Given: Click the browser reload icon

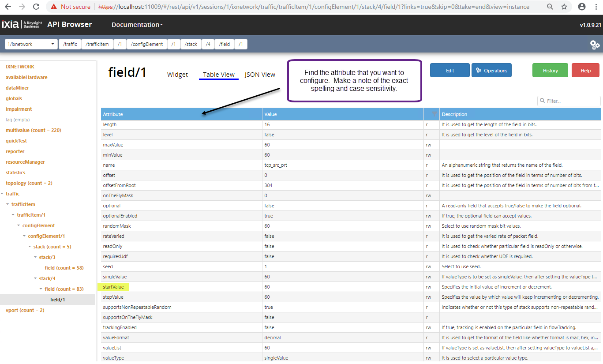Looking at the screenshot, I should (x=36, y=7).
